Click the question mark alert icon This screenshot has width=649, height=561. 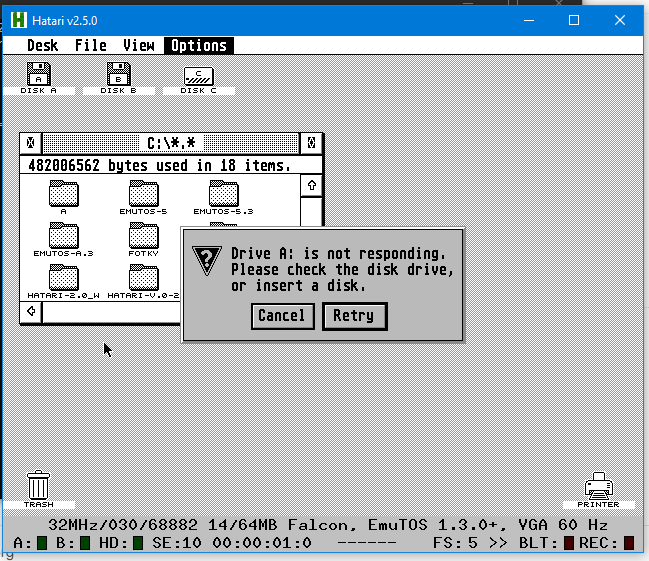[x=207, y=260]
